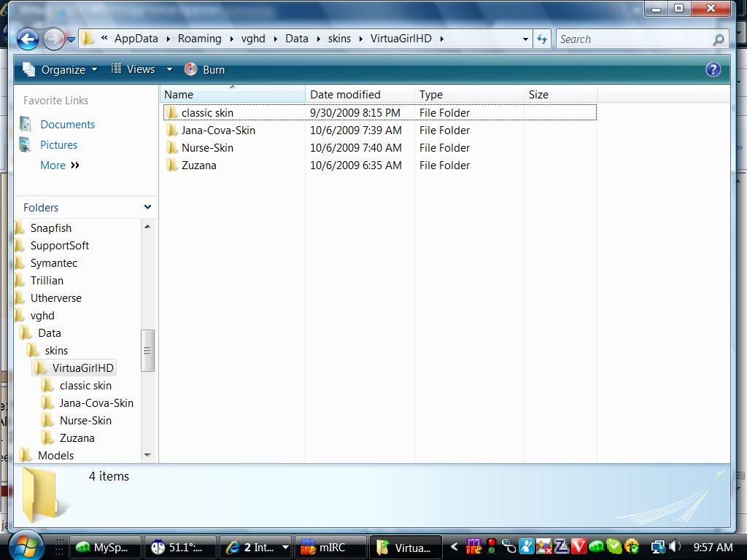Open the recent pages dropdown arrow

point(71,39)
